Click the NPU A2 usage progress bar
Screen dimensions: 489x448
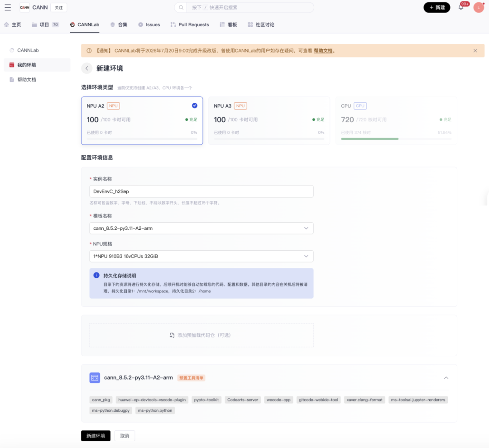[x=142, y=139]
